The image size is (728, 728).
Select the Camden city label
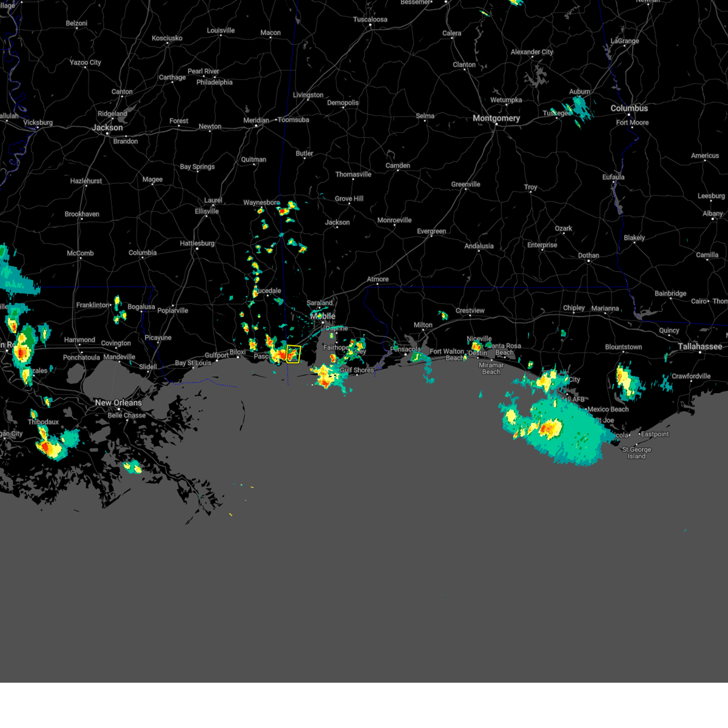pyautogui.click(x=398, y=166)
